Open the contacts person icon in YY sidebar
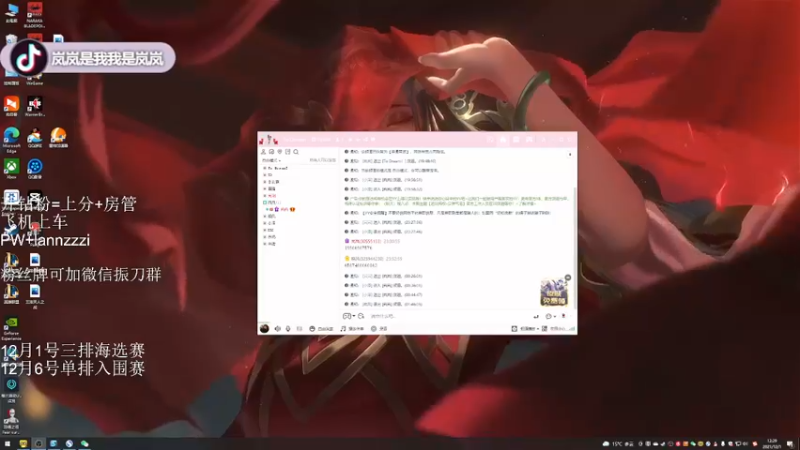Image resolution: width=800 pixels, height=450 pixels. pyautogui.click(x=263, y=152)
